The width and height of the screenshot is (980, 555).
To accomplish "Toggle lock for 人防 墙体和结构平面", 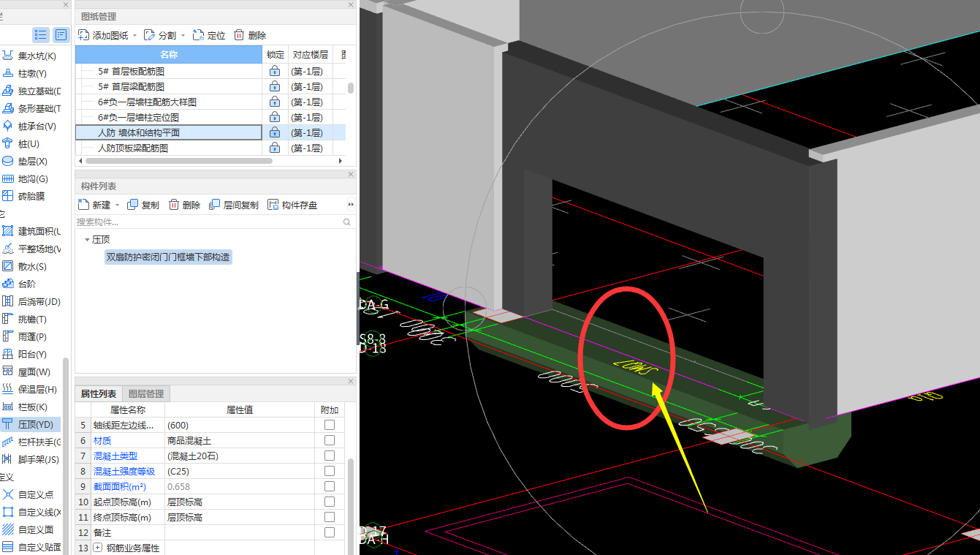I will tap(275, 132).
